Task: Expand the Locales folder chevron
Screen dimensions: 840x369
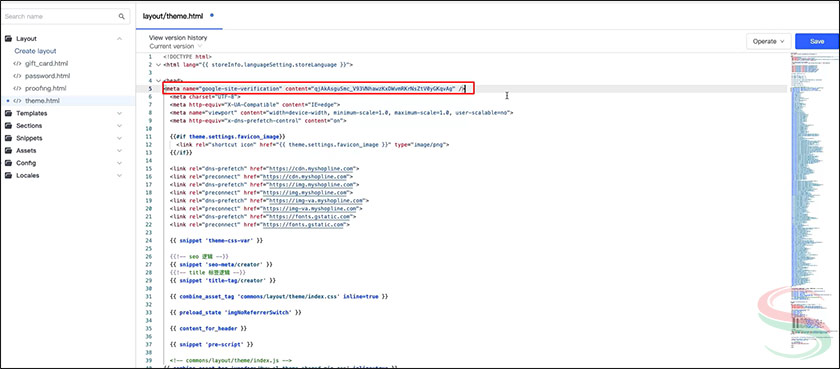Action: (119, 176)
